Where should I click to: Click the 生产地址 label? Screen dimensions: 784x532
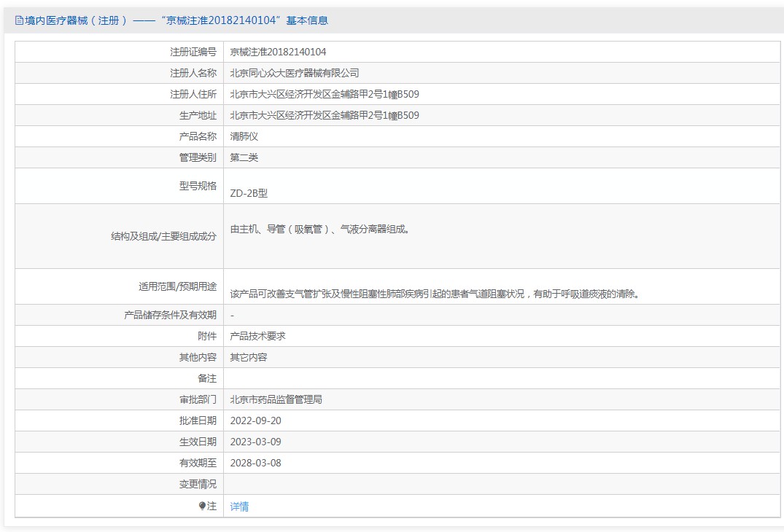coord(198,115)
